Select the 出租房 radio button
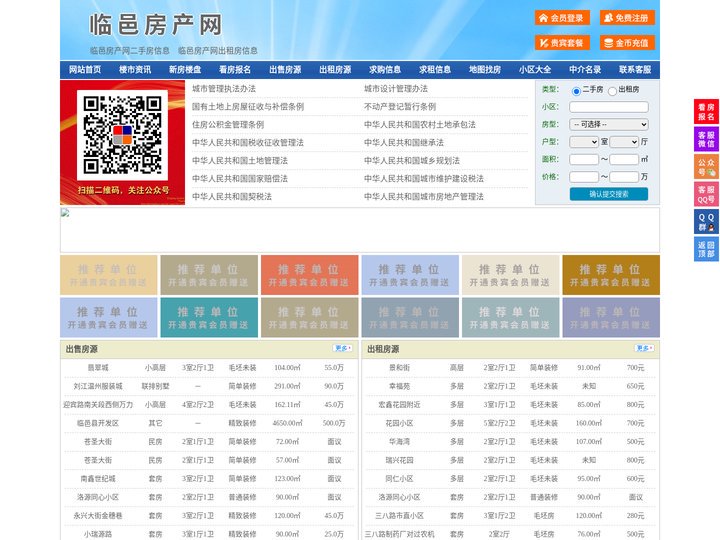The height and width of the screenshot is (540, 720). pyautogui.click(x=612, y=91)
